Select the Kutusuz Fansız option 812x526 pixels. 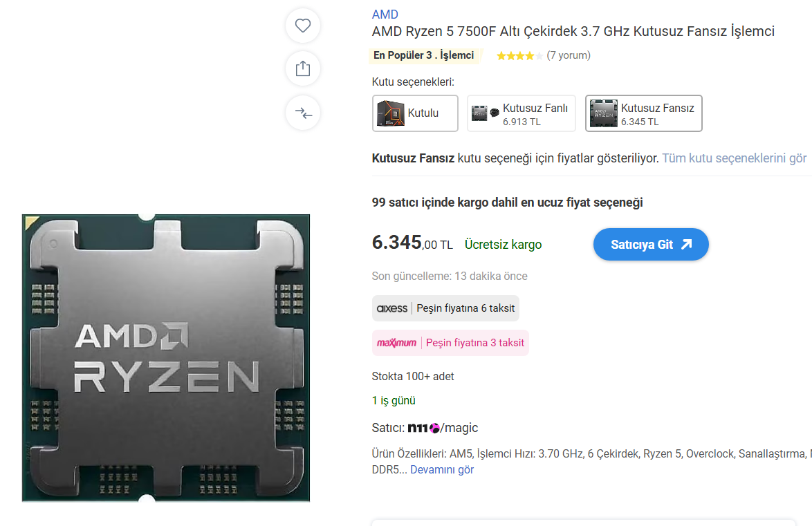(x=644, y=113)
